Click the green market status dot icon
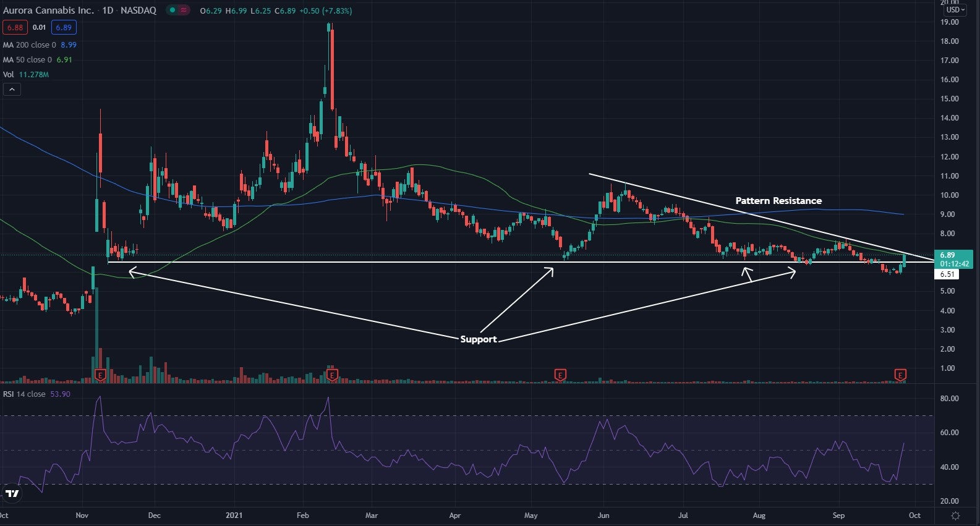The height and width of the screenshot is (526, 980). (x=173, y=11)
